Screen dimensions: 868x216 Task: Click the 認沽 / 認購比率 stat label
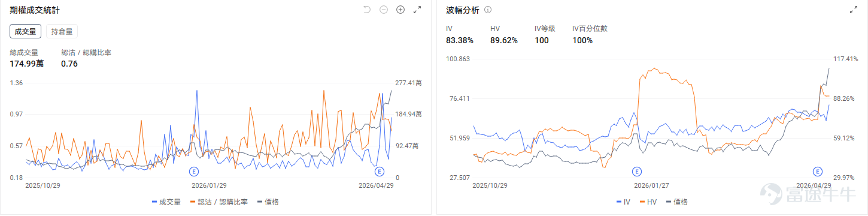click(x=86, y=53)
